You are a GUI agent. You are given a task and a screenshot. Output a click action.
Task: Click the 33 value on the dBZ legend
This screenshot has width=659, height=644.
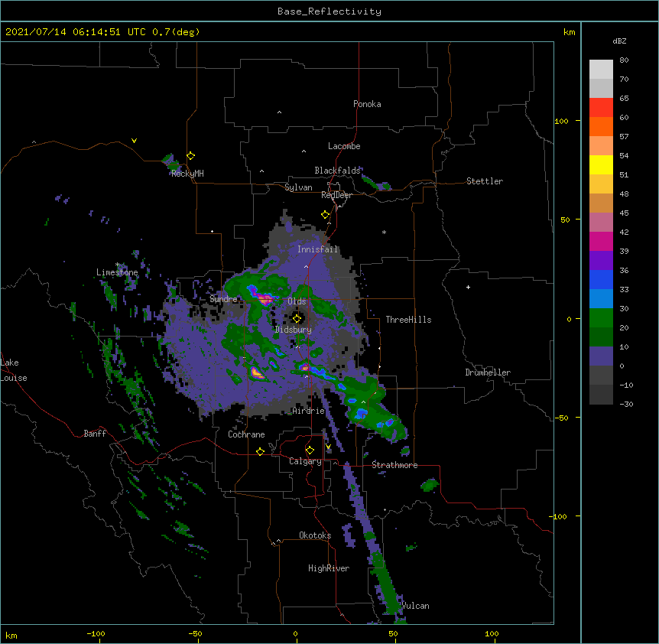click(x=624, y=290)
